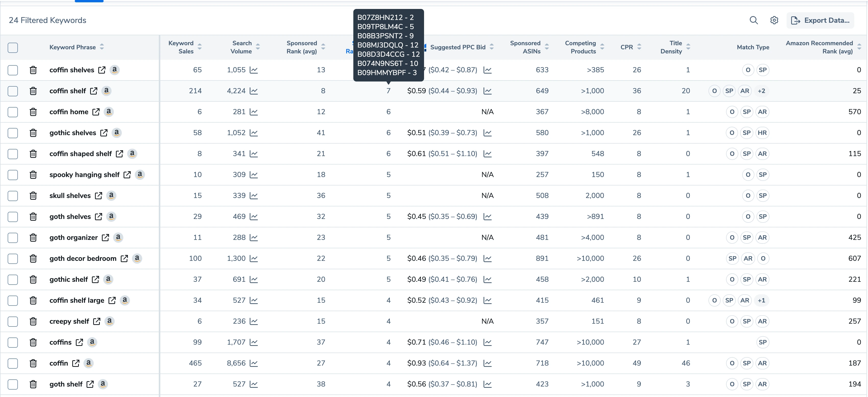Switch to the active tab at the top

(x=89, y=1)
